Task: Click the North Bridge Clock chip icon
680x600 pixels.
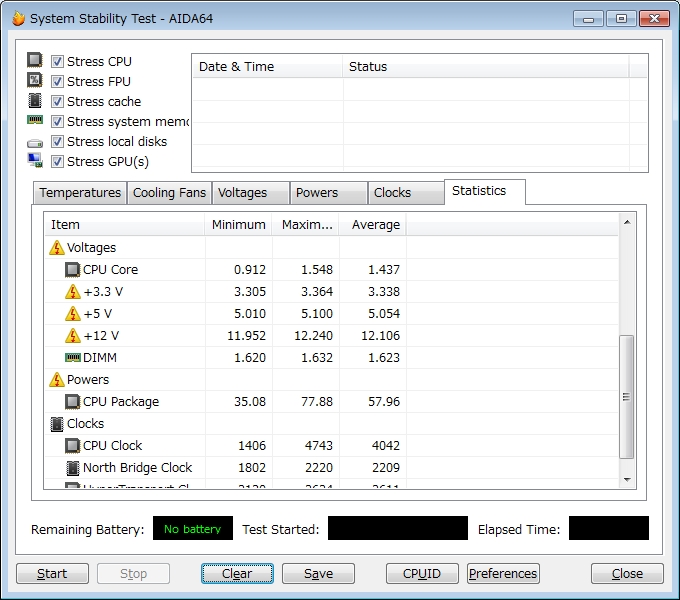Action: [x=72, y=468]
